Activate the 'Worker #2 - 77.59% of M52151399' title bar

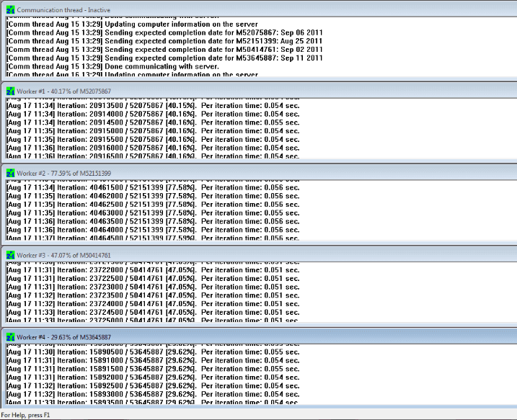click(260, 174)
